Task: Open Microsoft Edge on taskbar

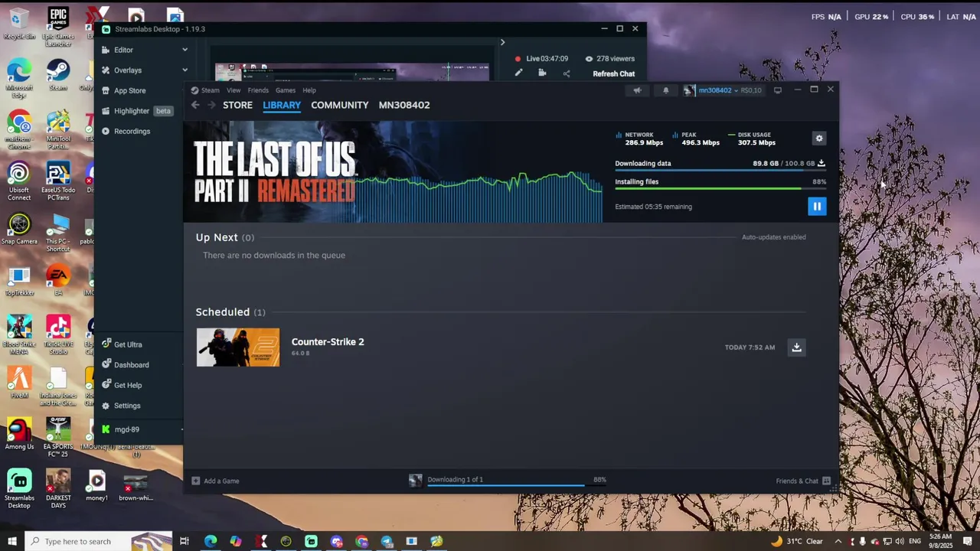Action: click(211, 541)
